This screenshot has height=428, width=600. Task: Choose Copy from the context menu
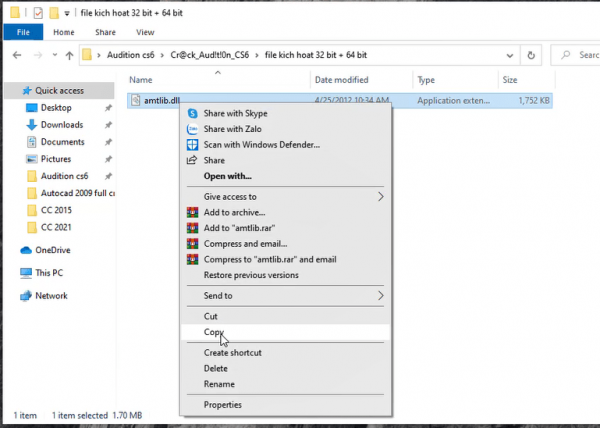pyautogui.click(x=215, y=332)
